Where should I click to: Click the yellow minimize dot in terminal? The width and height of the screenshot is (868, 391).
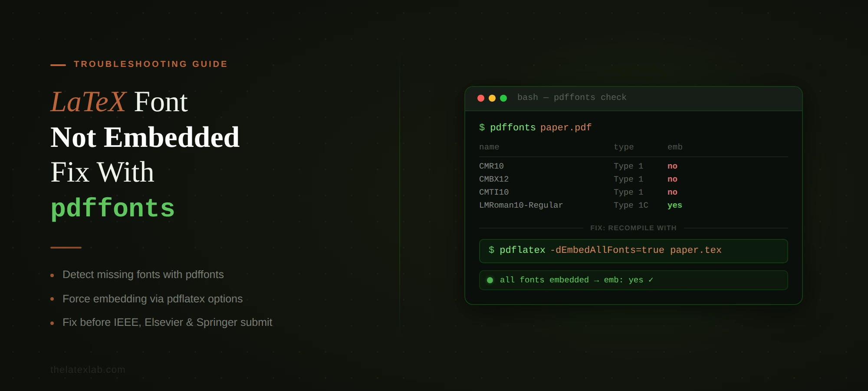click(x=492, y=98)
